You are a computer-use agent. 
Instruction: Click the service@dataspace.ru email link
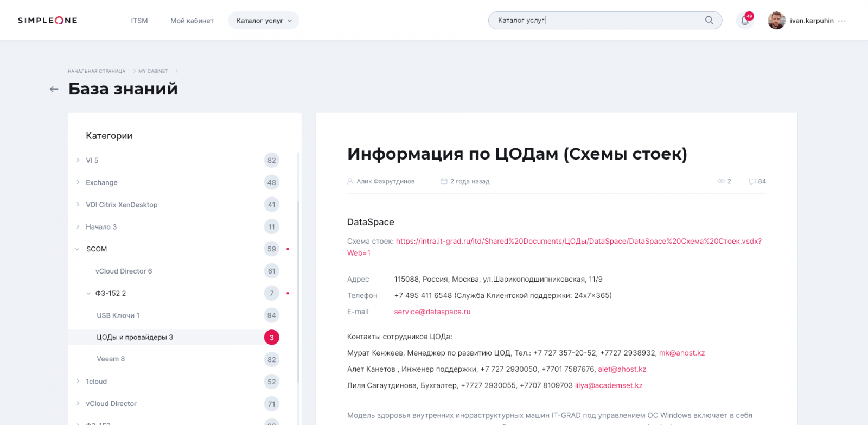(432, 312)
